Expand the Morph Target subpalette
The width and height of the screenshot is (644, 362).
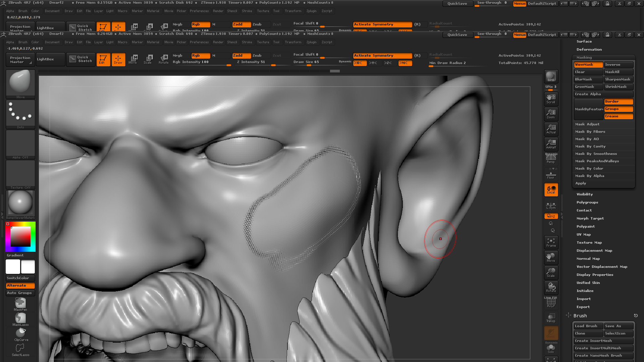pos(590,218)
